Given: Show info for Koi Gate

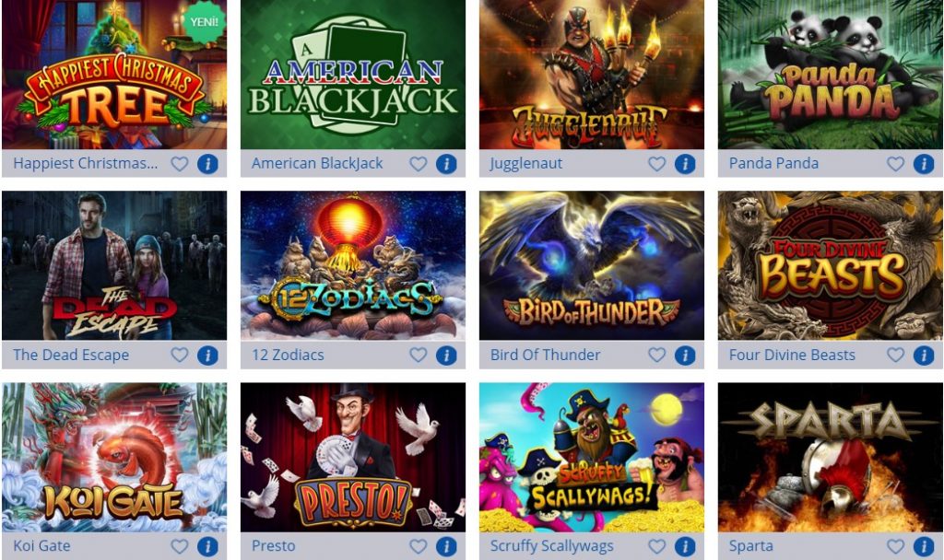Looking at the screenshot, I should click(x=207, y=547).
